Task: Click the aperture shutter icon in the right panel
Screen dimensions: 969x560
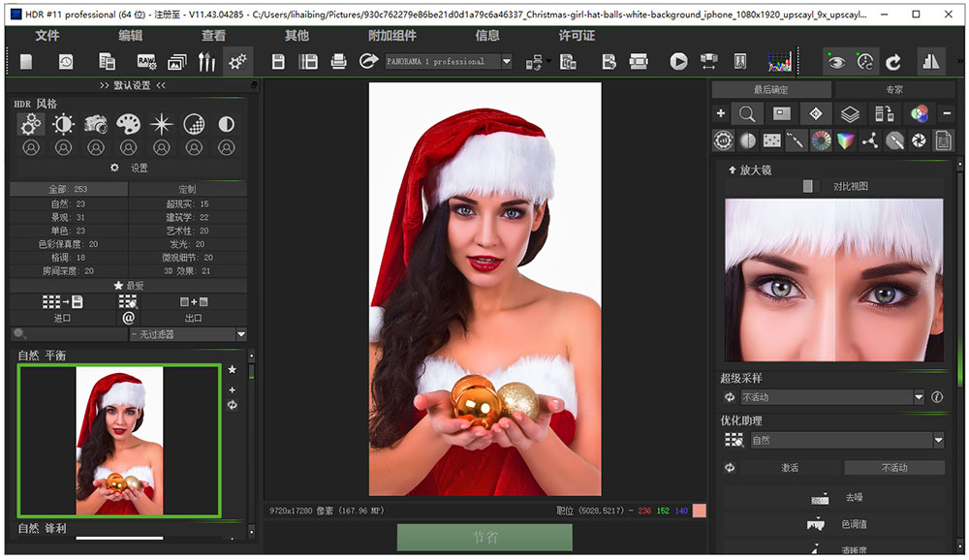Action: (x=919, y=140)
